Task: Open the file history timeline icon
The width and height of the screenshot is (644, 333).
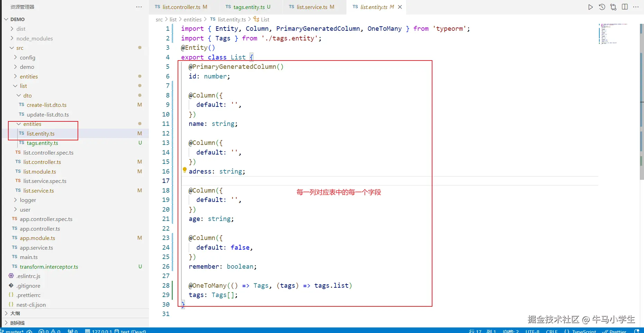Action: [x=602, y=7]
